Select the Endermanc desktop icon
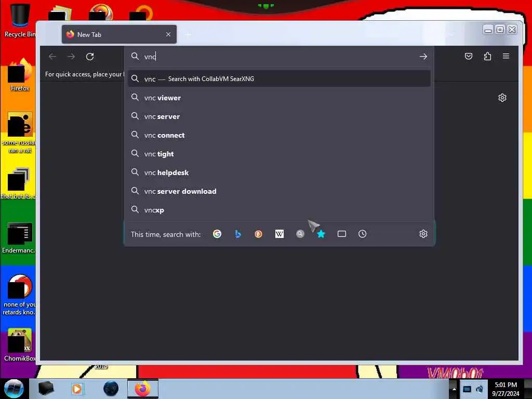 (x=19, y=237)
